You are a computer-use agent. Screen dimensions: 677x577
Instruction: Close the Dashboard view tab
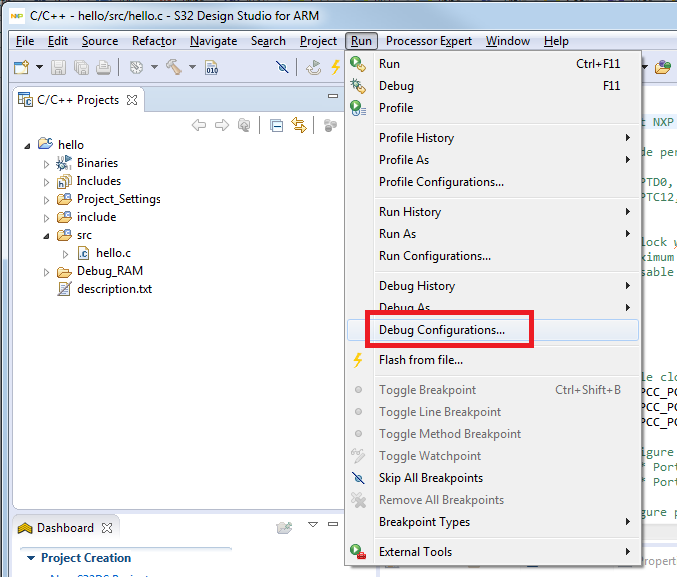(x=107, y=528)
